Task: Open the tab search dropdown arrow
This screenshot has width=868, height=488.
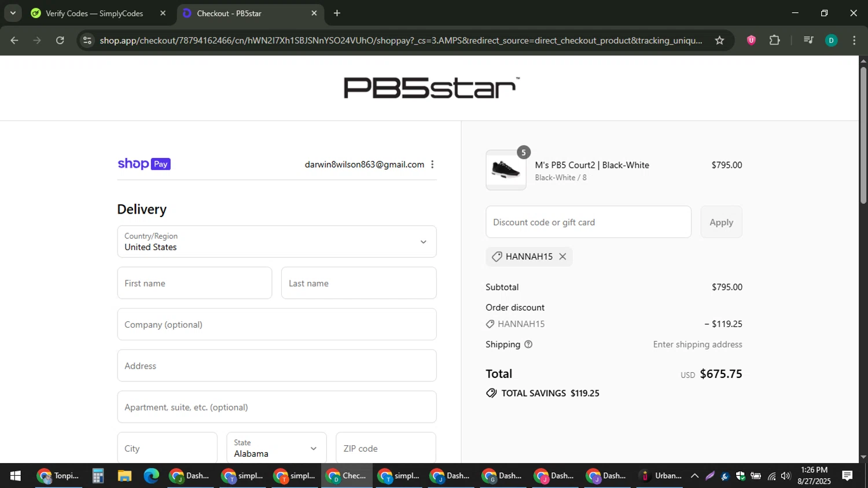Action: 13,13
